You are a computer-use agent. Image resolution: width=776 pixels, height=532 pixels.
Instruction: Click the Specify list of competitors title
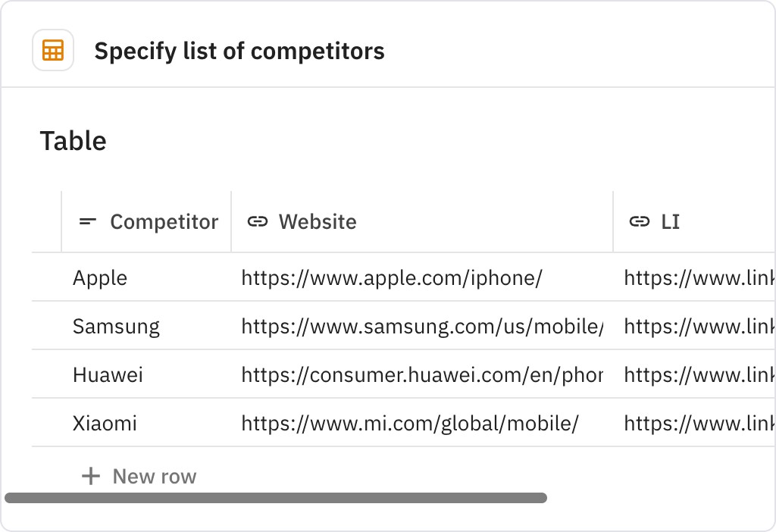tap(239, 50)
